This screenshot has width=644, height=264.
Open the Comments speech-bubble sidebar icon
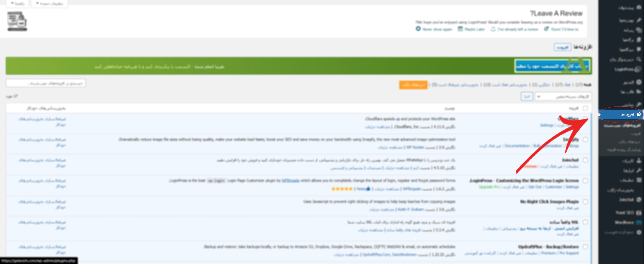tap(639, 49)
